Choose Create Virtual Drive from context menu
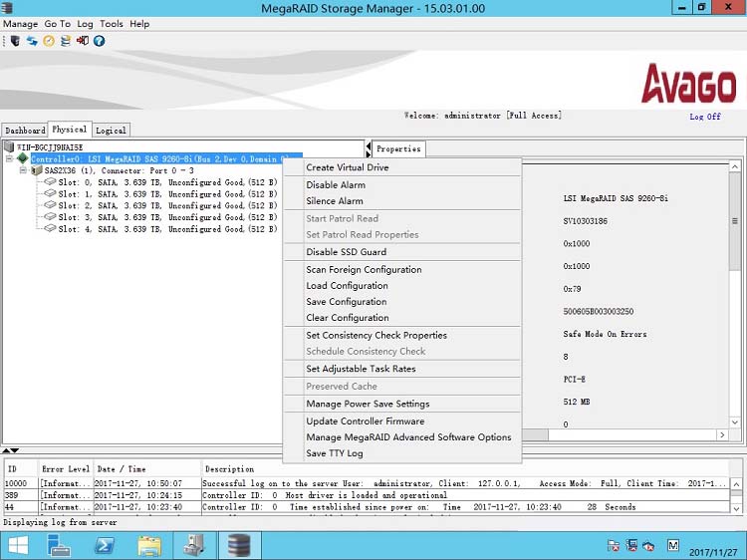747x560 pixels. (402, 167)
